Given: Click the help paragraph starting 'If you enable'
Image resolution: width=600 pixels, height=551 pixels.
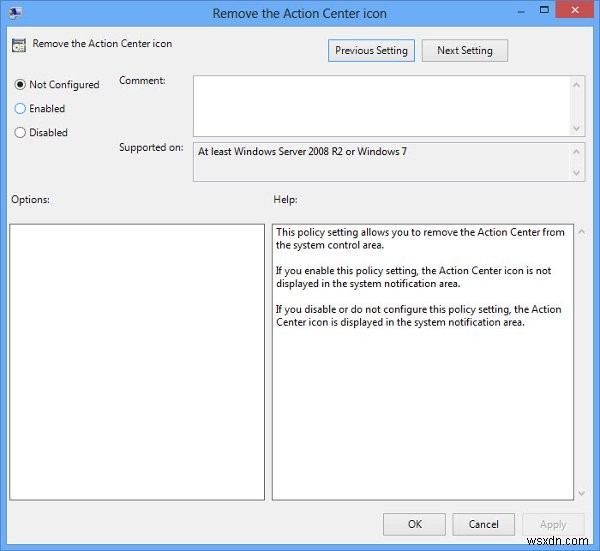Looking at the screenshot, I should click(413, 277).
